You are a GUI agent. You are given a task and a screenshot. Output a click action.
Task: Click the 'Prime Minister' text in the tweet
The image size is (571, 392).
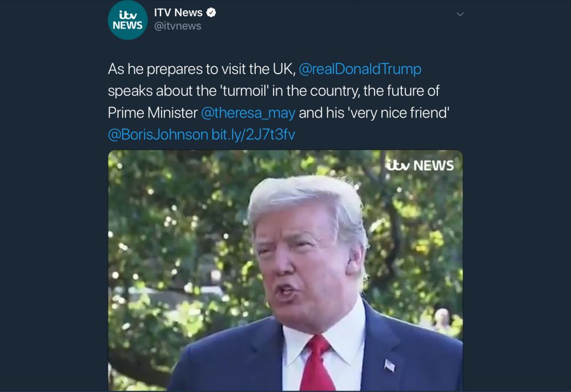pos(152,113)
